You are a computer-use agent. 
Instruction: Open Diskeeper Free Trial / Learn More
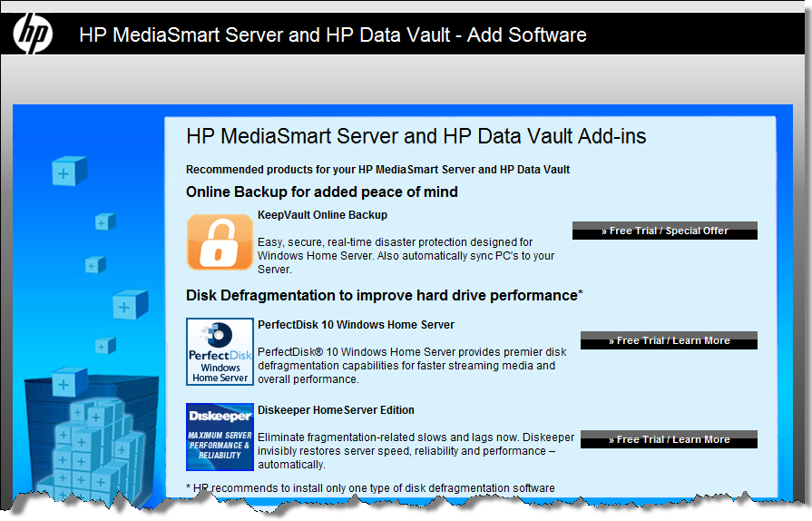tap(669, 439)
